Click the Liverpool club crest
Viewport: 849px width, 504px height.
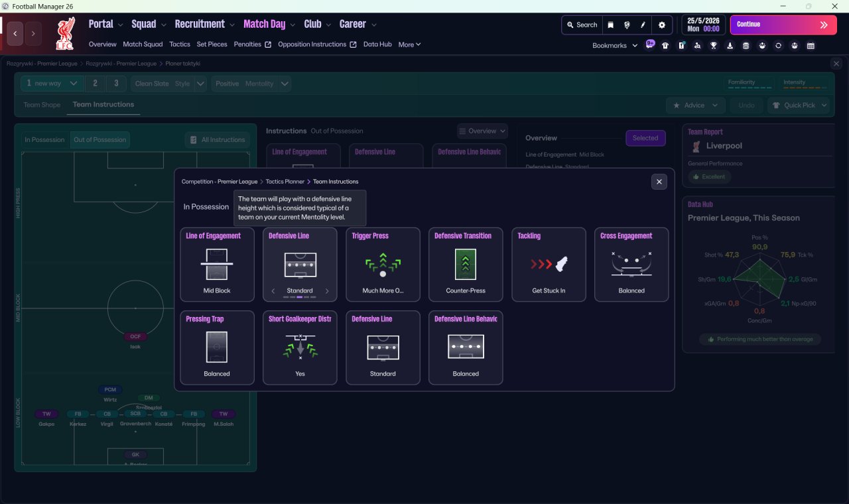pos(65,33)
